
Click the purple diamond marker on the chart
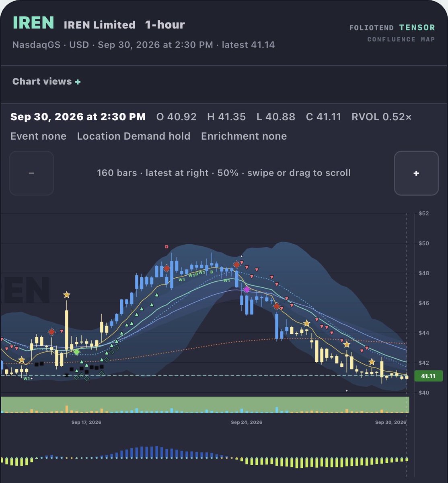tap(247, 289)
